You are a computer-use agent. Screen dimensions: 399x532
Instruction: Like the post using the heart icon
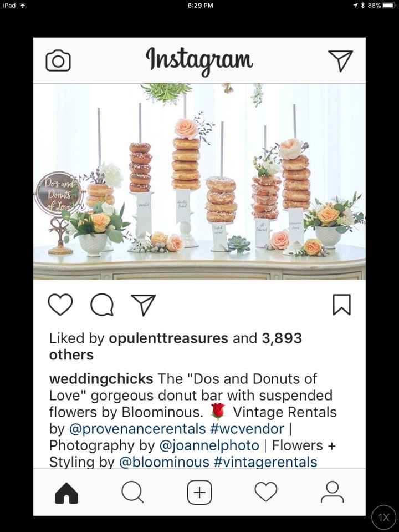pos(60,304)
